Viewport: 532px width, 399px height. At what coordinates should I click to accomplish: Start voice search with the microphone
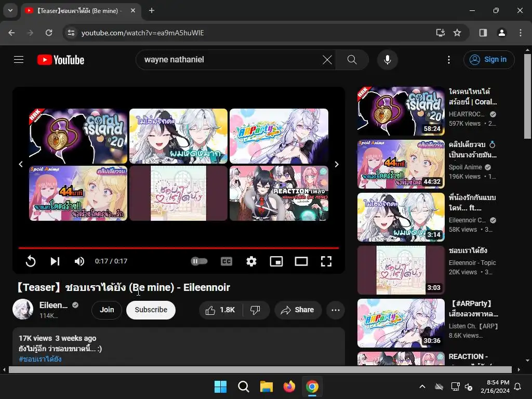coord(387,60)
